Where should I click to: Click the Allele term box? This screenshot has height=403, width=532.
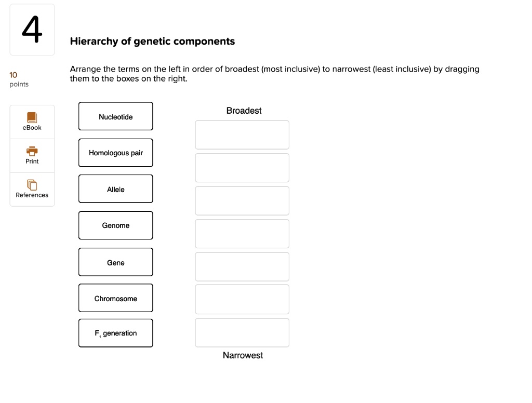tap(115, 189)
